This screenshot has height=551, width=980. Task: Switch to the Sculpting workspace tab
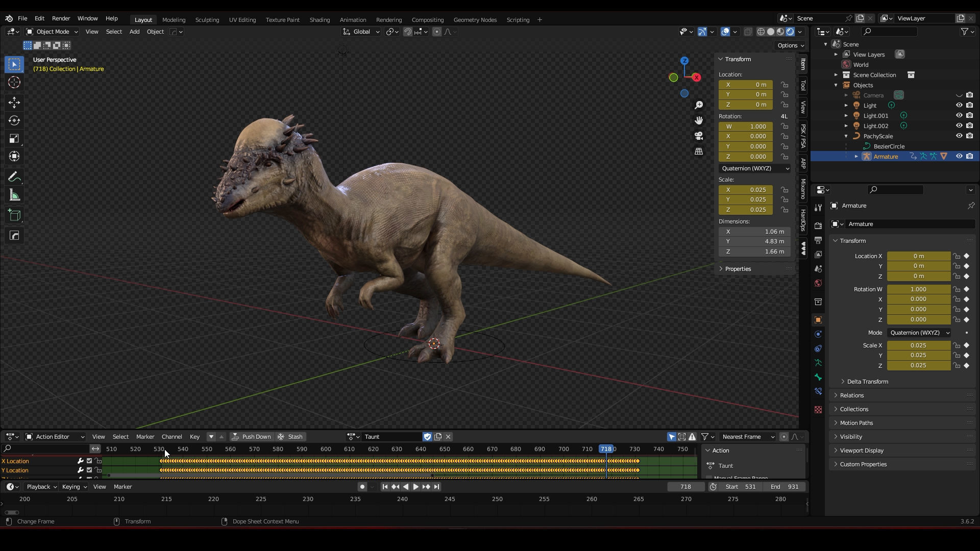[x=207, y=19]
